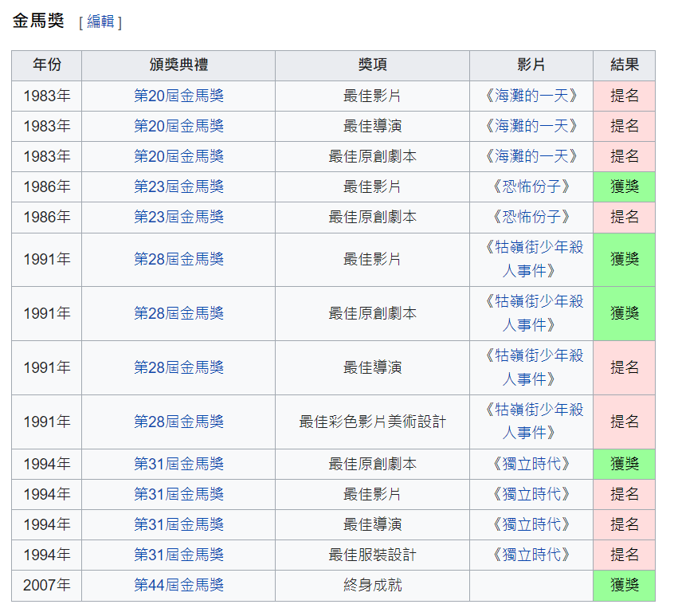Open 第31屆金馬獎 link in the 1994 最佳影片 row

point(178,494)
